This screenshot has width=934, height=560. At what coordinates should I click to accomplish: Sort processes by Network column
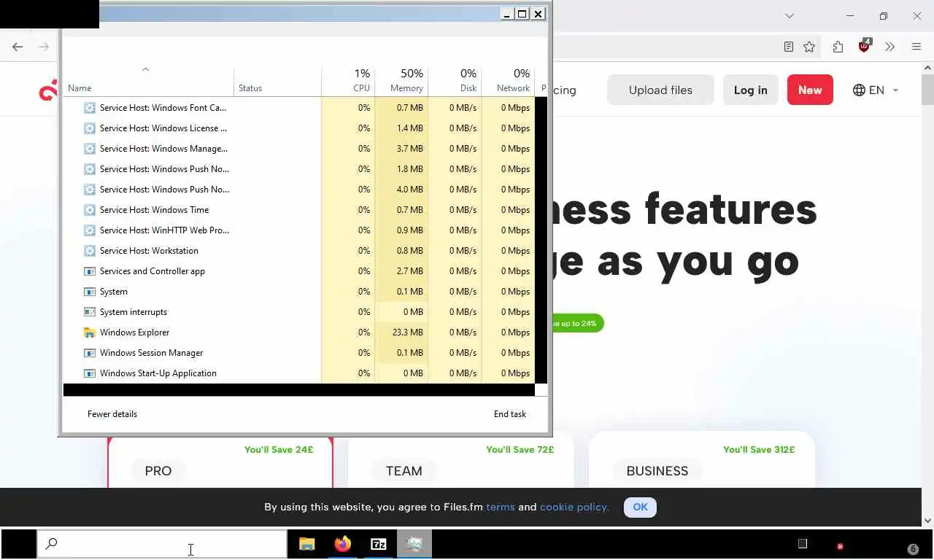coord(508,82)
